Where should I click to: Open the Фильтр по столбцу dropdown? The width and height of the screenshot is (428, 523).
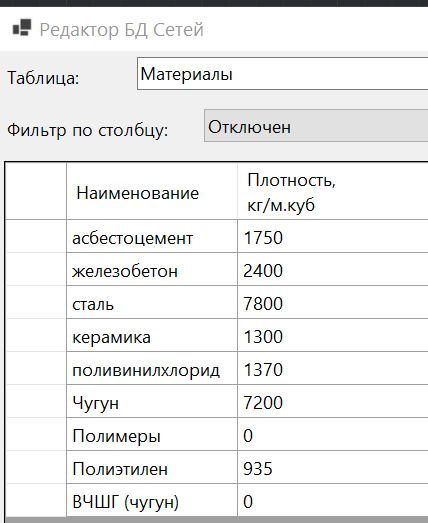click(x=316, y=126)
